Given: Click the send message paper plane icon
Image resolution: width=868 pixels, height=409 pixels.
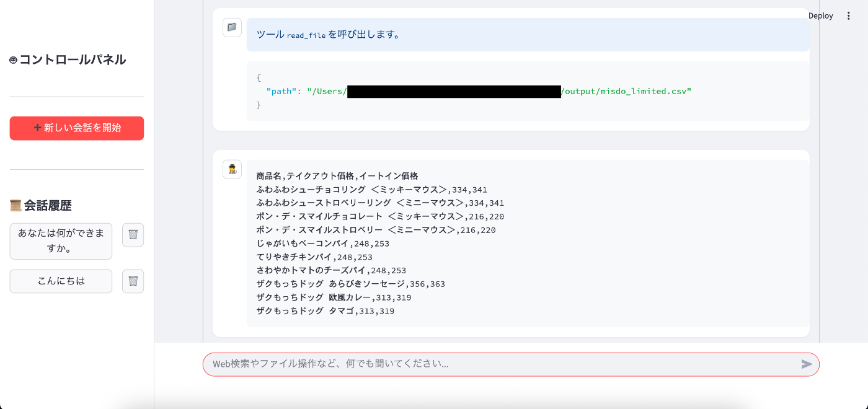Looking at the screenshot, I should (807, 364).
